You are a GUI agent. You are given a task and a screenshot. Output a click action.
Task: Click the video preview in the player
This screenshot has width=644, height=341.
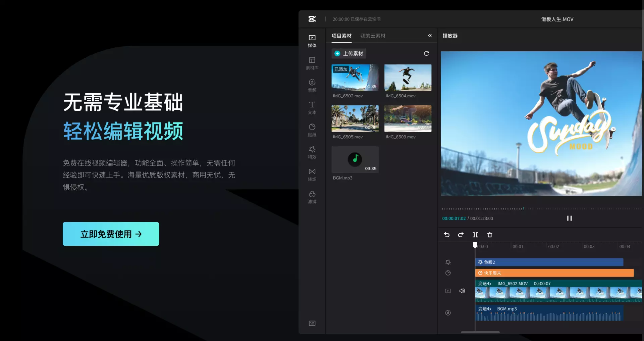click(541, 124)
